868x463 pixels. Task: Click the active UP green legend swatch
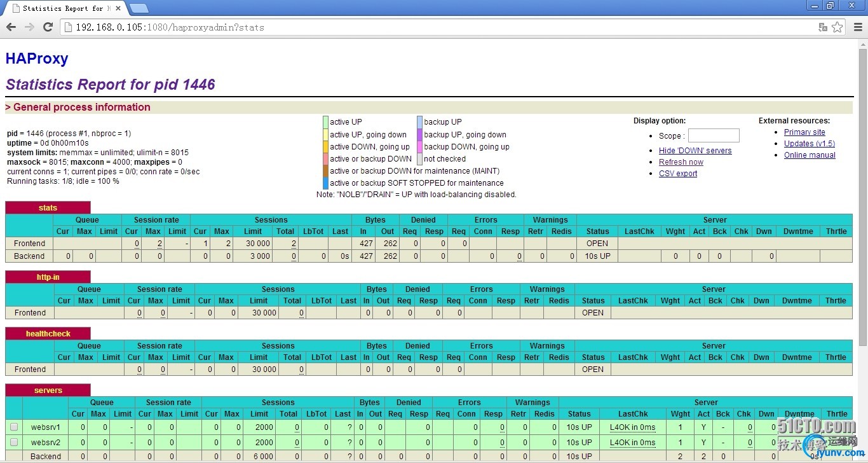point(325,122)
